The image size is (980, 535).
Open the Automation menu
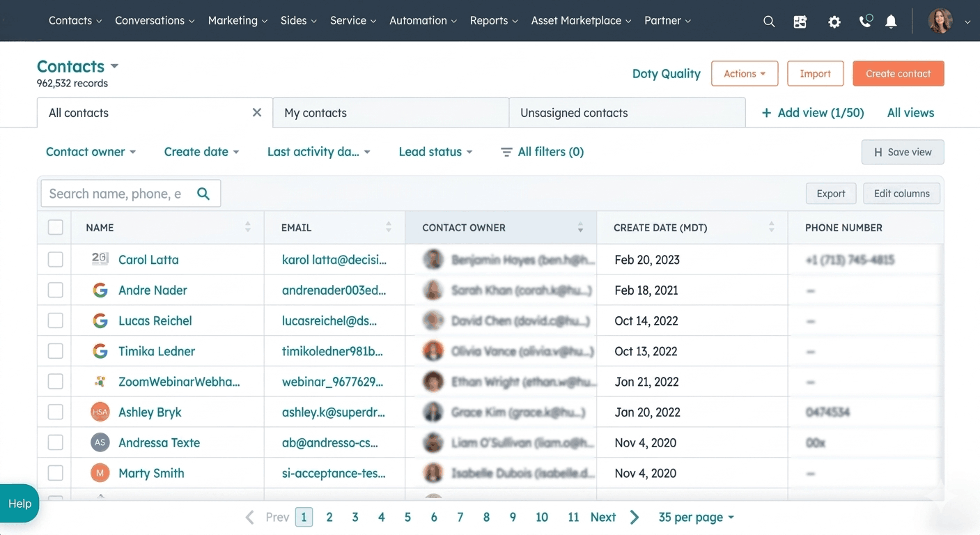coord(423,21)
